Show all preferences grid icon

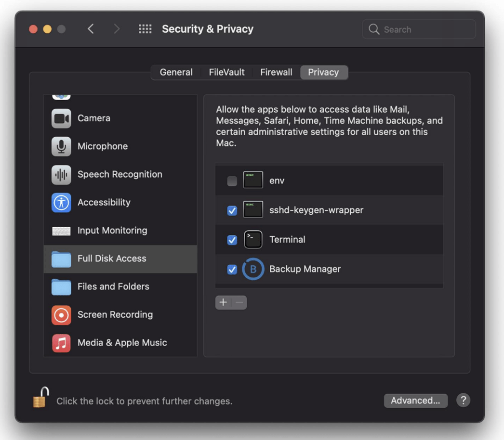click(145, 29)
